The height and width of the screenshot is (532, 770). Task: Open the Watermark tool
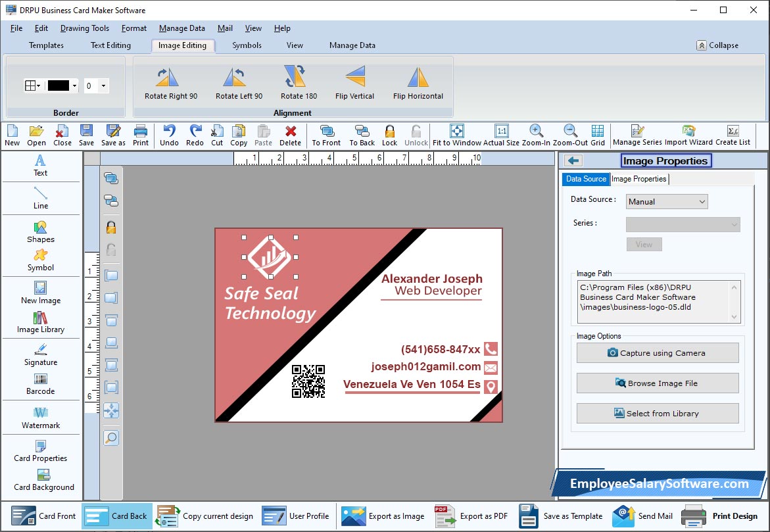pyautogui.click(x=41, y=418)
